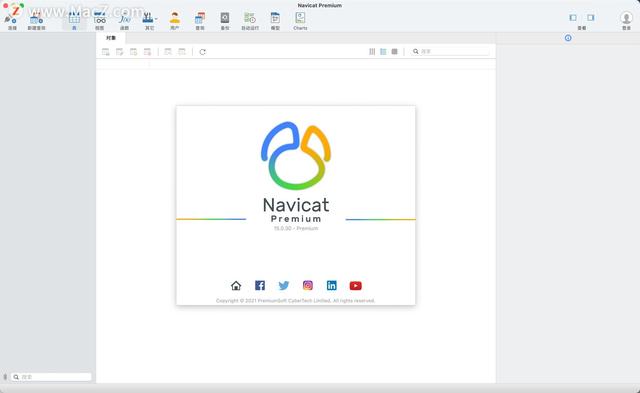Viewport: 640px width, 393px height.
Task: Open the YouTube link on splash screen
Action: [x=356, y=286]
